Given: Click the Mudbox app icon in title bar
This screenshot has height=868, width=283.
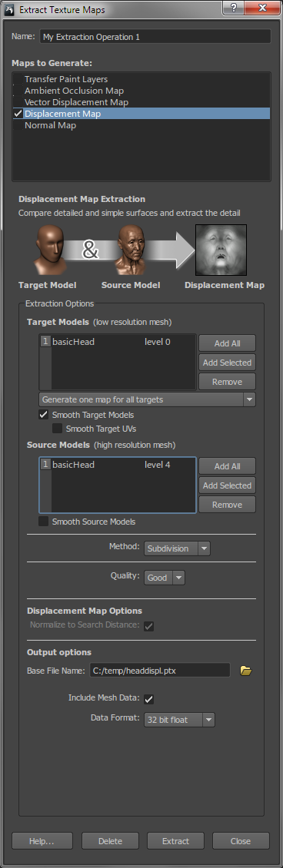Looking at the screenshot, I should click(9, 9).
